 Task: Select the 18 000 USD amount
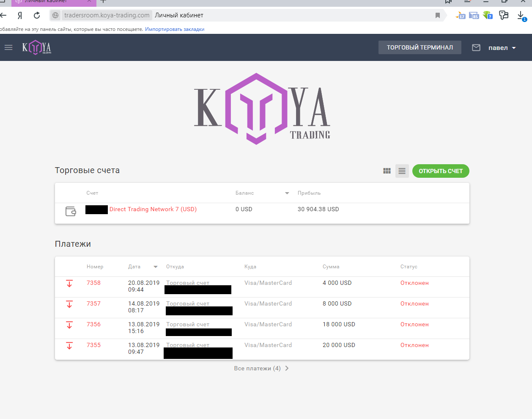point(339,324)
